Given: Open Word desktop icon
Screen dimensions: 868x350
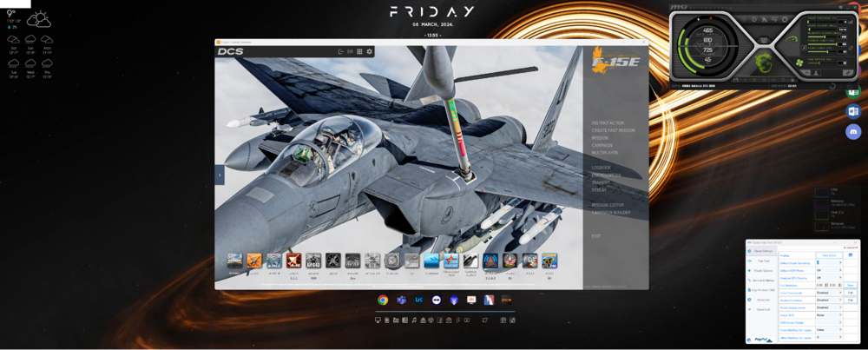Looking at the screenshot, I should click(854, 111).
